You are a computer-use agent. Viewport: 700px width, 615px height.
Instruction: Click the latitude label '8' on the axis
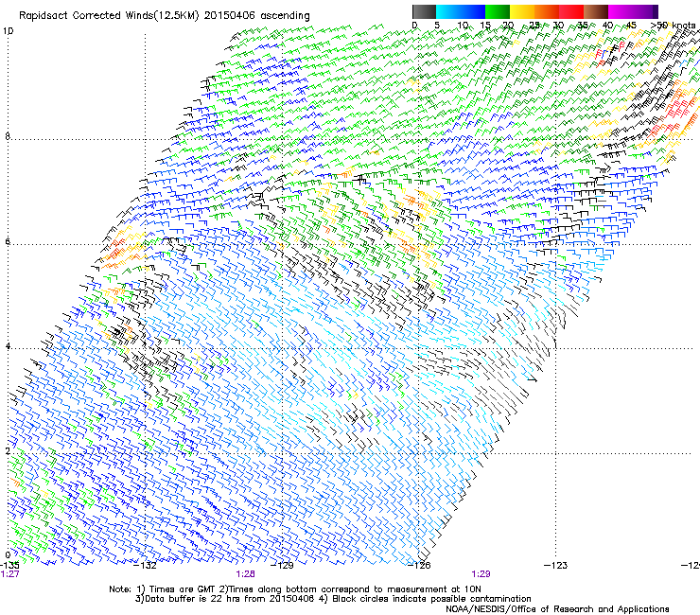click(8, 136)
